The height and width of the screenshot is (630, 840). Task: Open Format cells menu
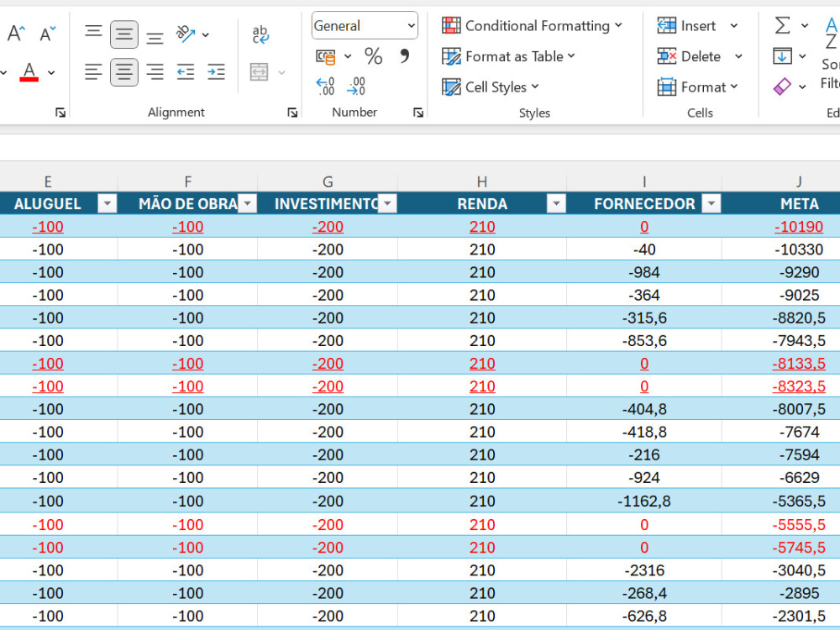click(697, 87)
